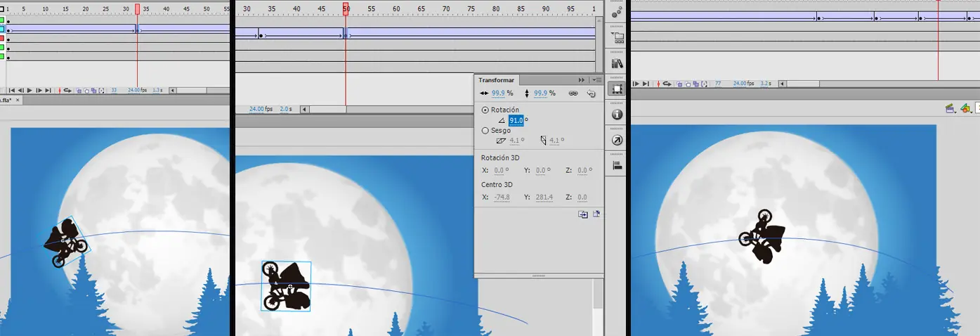Image resolution: width=980 pixels, height=336 pixels.
Task: Click reset scale icon in Transformar
Action: tap(592, 93)
